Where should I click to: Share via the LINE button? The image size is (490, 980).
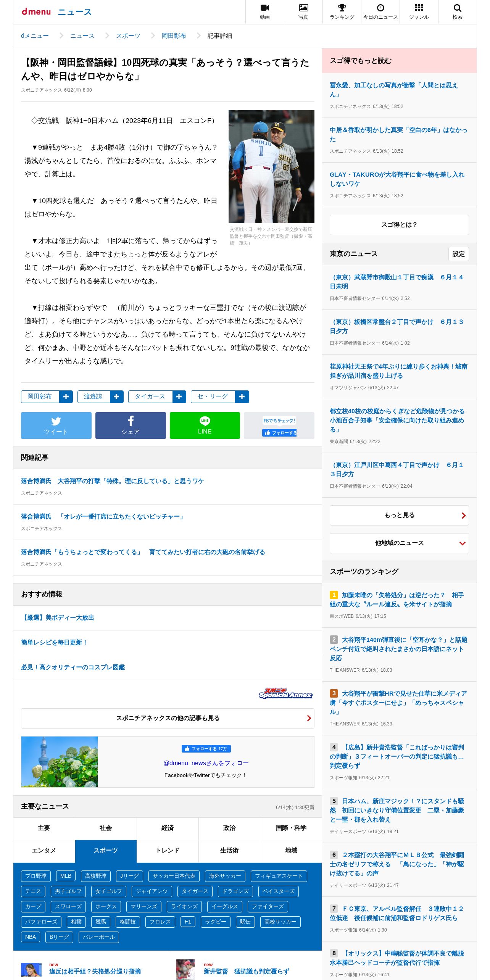point(205,426)
